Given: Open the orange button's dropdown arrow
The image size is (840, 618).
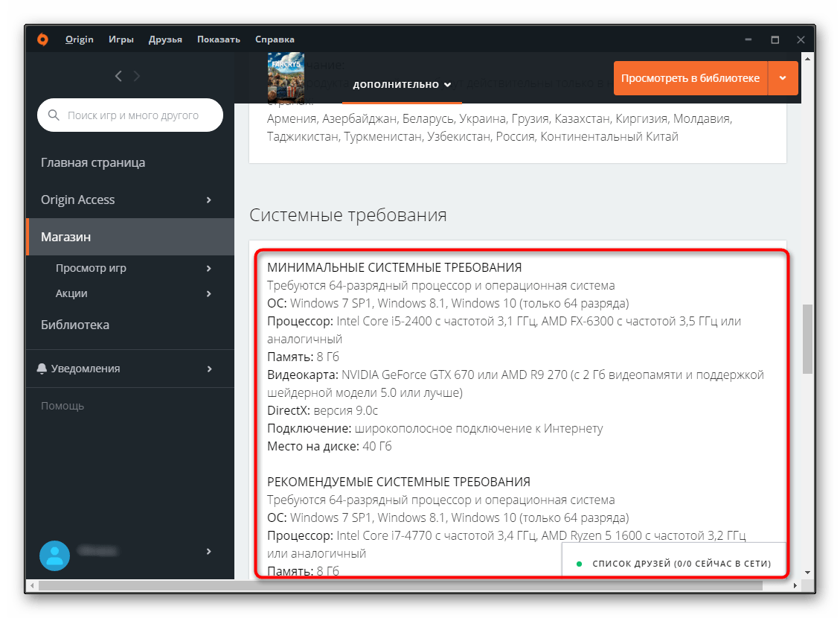Looking at the screenshot, I should [783, 78].
